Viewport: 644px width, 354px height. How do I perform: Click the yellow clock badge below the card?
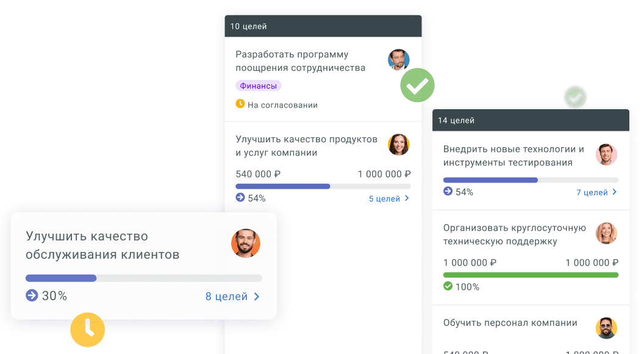(x=87, y=330)
